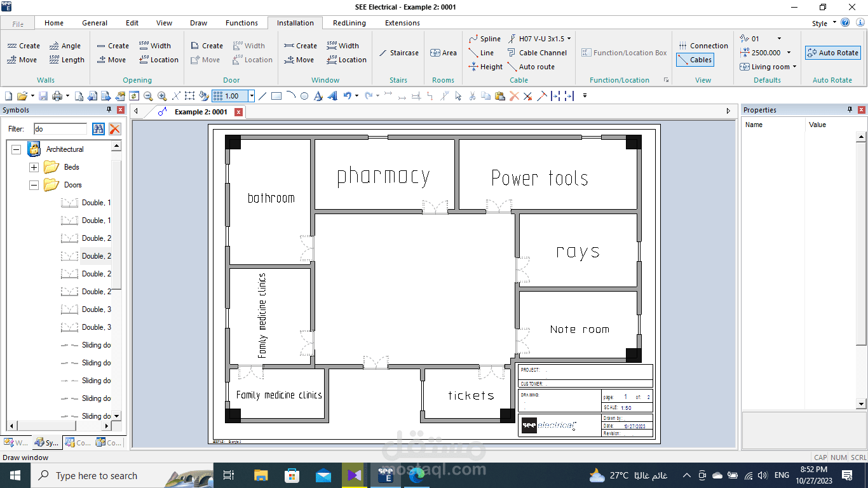868x488 pixels.
Task: Click the Print icon in the toolbar
Action: tap(57, 96)
